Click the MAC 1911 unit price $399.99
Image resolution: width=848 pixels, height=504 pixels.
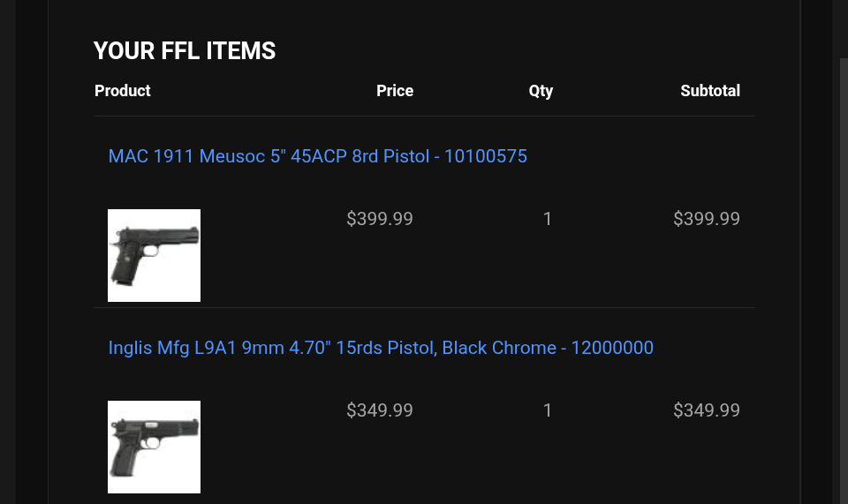379,219
